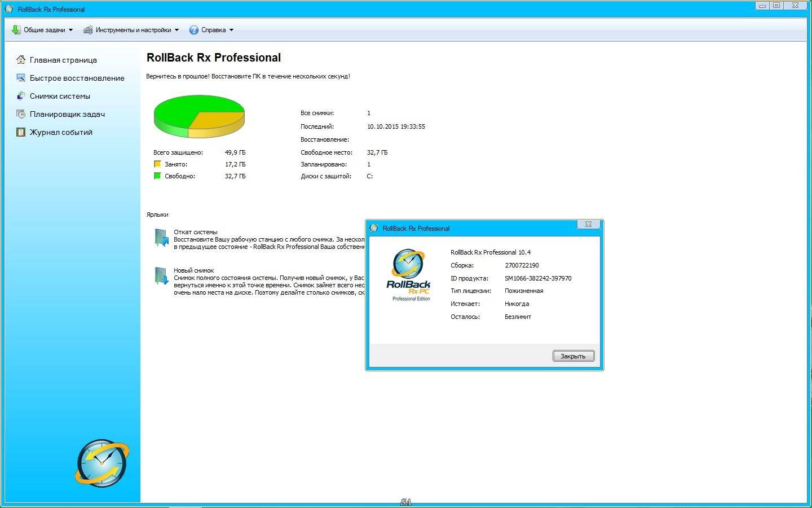This screenshot has height=508, width=812.
Task: Open the Справка menu
Action: (211, 30)
